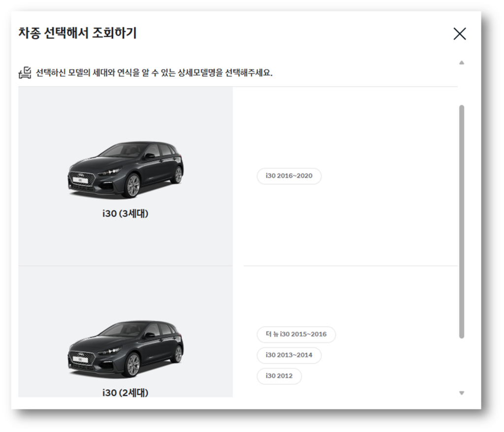504x432 pixels.
Task: Open the 2016~2020 model year selection
Action: (x=289, y=176)
